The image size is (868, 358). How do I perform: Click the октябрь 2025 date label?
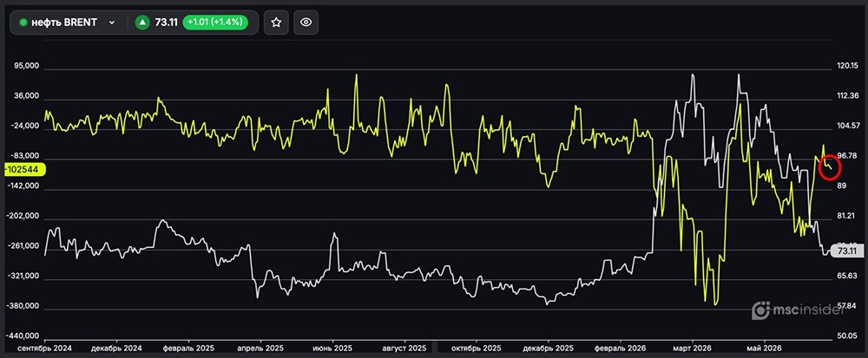pyautogui.click(x=477, y=348)
